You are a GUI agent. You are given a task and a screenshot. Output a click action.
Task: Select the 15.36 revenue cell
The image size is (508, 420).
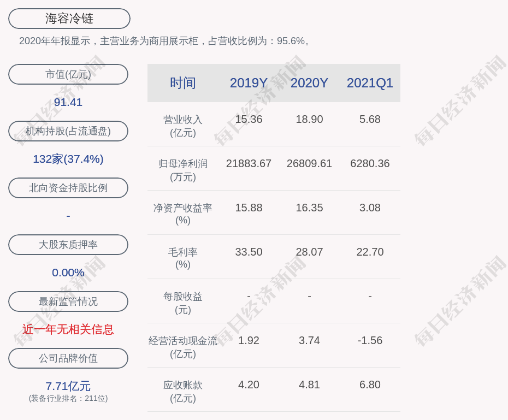249,119
